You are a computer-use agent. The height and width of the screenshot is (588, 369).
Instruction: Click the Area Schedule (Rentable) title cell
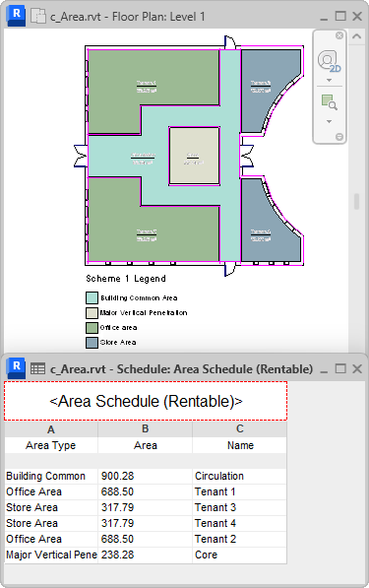[x=146, y=401]
